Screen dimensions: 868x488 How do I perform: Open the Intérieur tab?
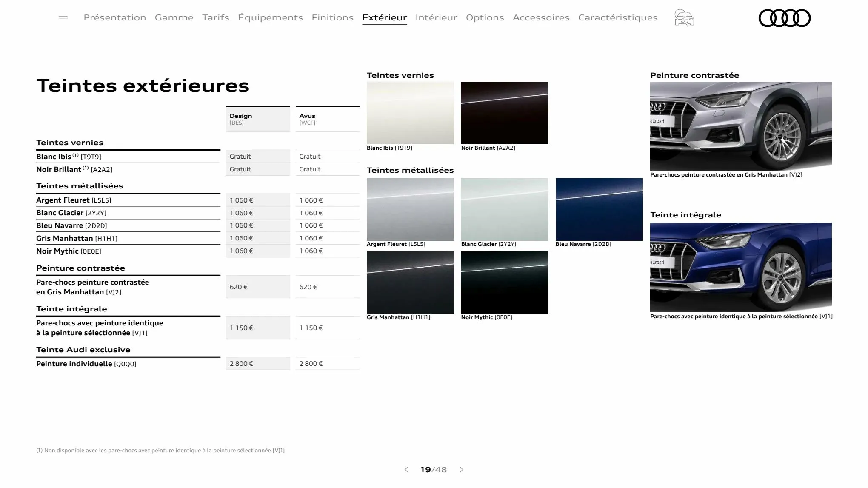[x=436, y=17]
